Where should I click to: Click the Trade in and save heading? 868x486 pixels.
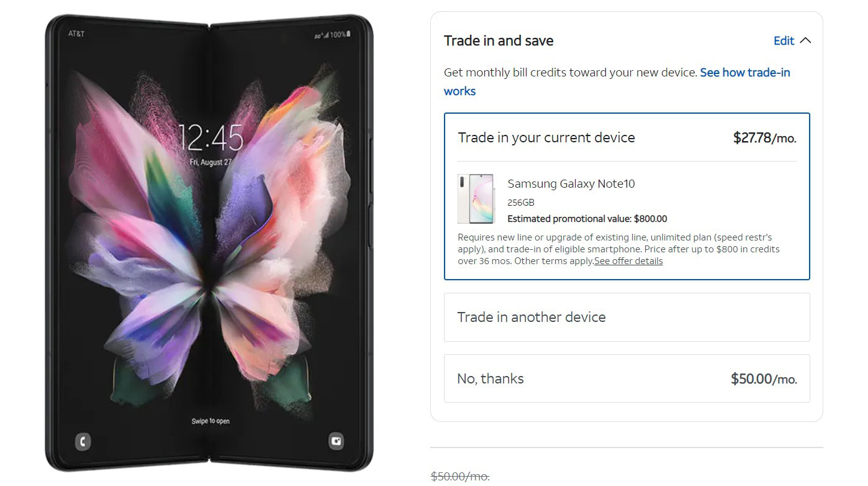[499, 40]
